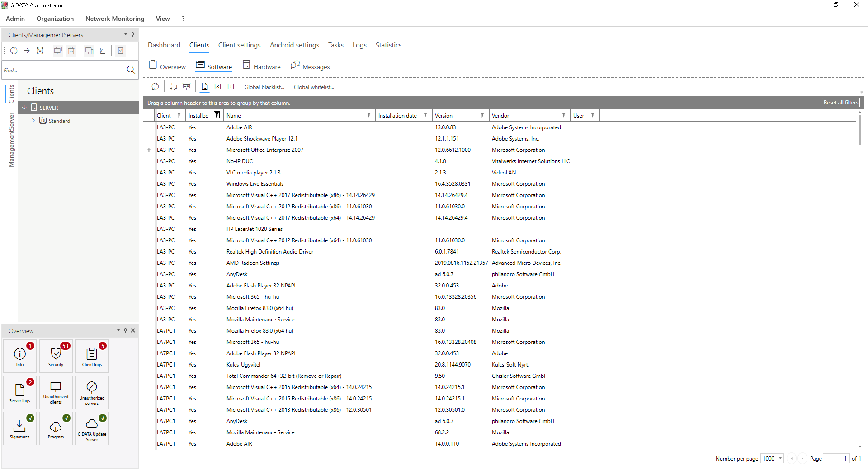The image size is (868, 470).
Task: Open page preview for software list
Action: tap(186, 87)
